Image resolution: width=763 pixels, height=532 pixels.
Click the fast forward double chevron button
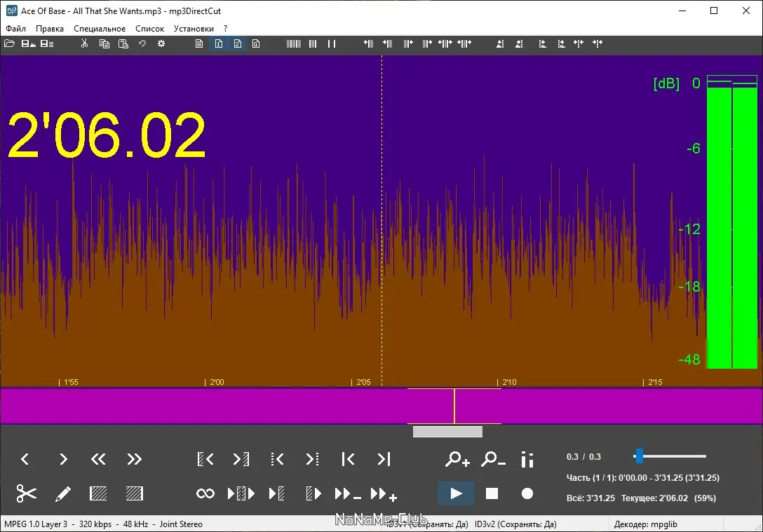click(135, 459)
